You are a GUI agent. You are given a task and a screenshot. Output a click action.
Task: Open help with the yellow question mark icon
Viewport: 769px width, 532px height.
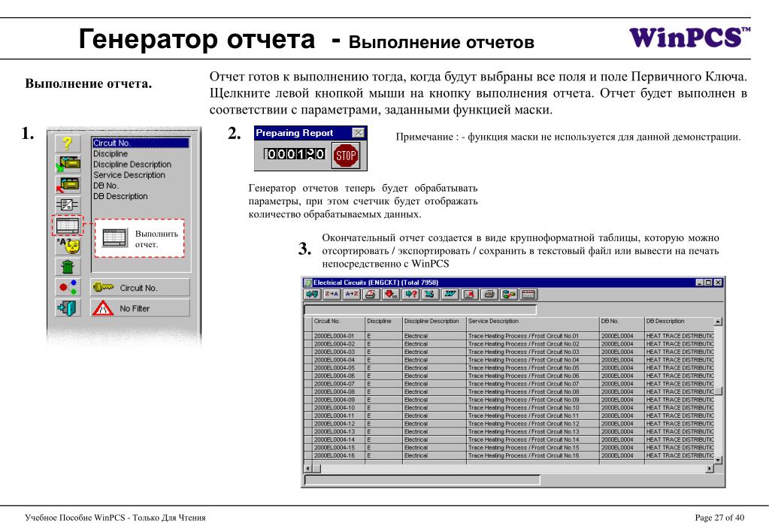(x=68, y=144)
